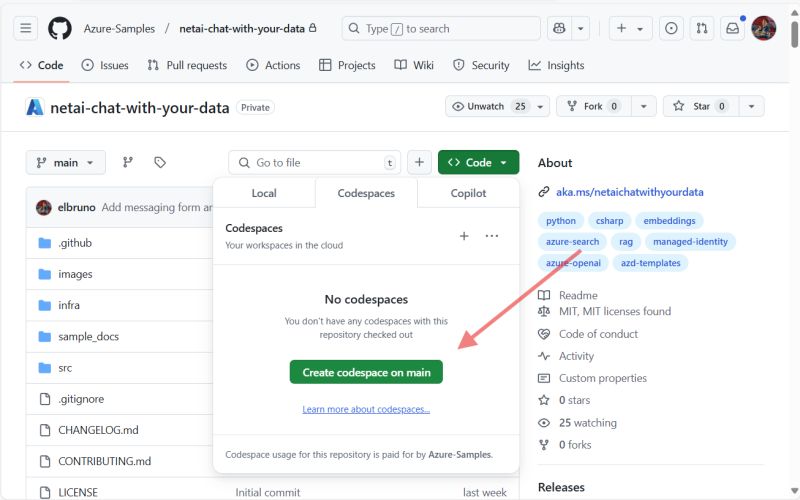Image resolution: width=800 pixels, height=500 pixels.
Task: Expand the Star lists dropdown arrow
Action: click(751, 106)
